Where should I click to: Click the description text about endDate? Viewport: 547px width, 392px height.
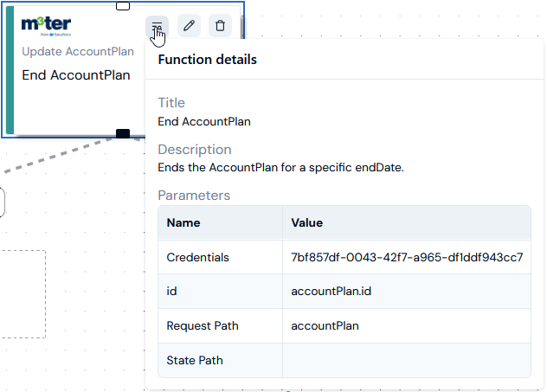click(x=280, y=167)
